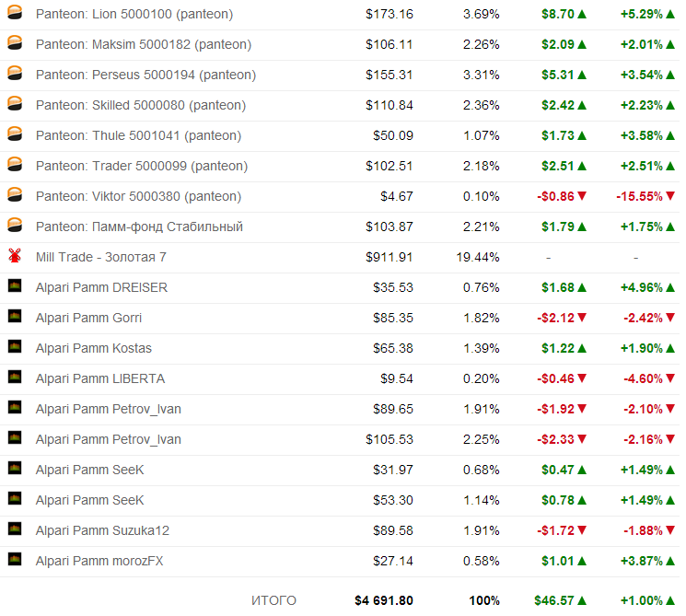
Task: Click the 100% total share
Action: point(483,600)
